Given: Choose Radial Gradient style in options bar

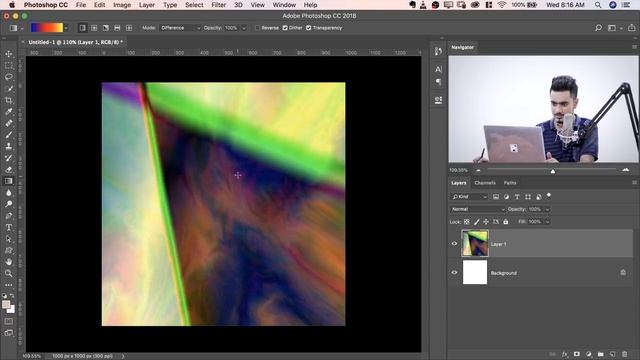Looking at the screenshot, I should [x=94, y=28].
